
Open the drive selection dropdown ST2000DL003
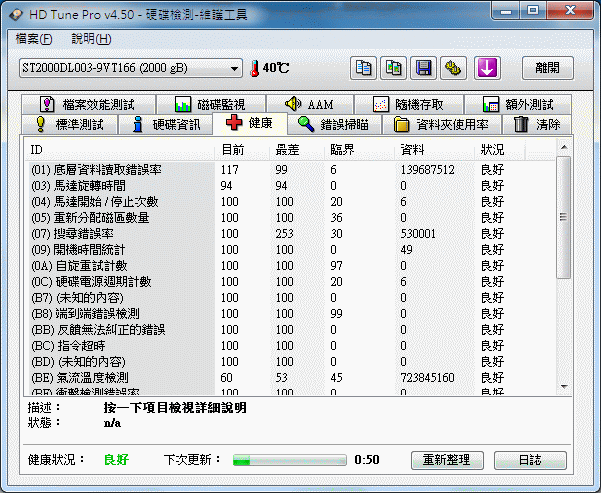(x=131, y=68)
